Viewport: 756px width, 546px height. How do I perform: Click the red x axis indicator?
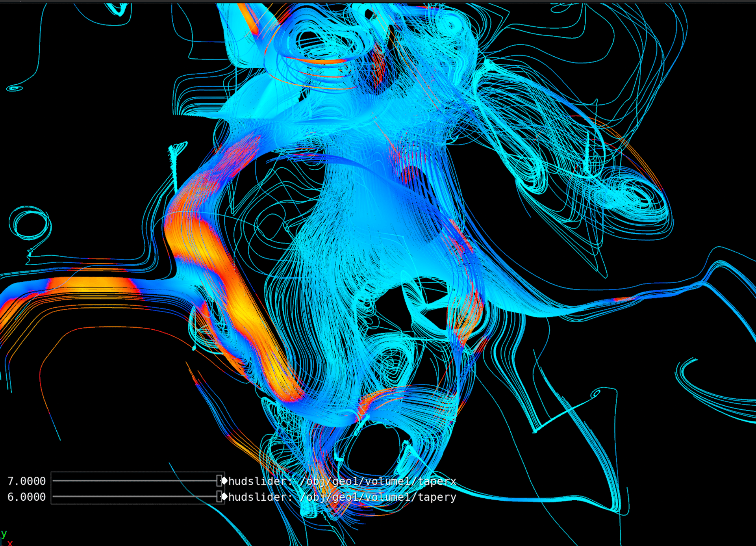[x=10, y=543]
